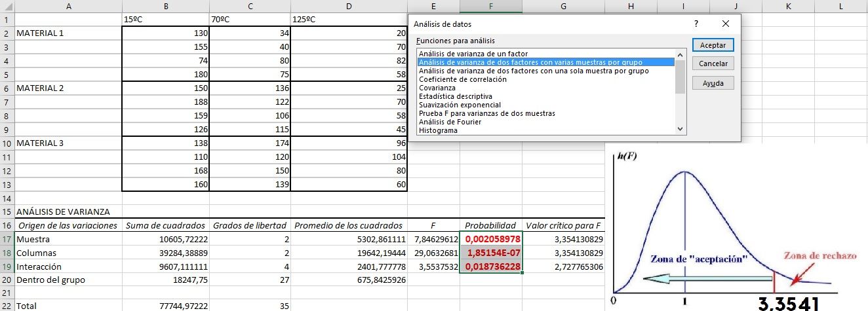Select column B header

coord(166,6)
